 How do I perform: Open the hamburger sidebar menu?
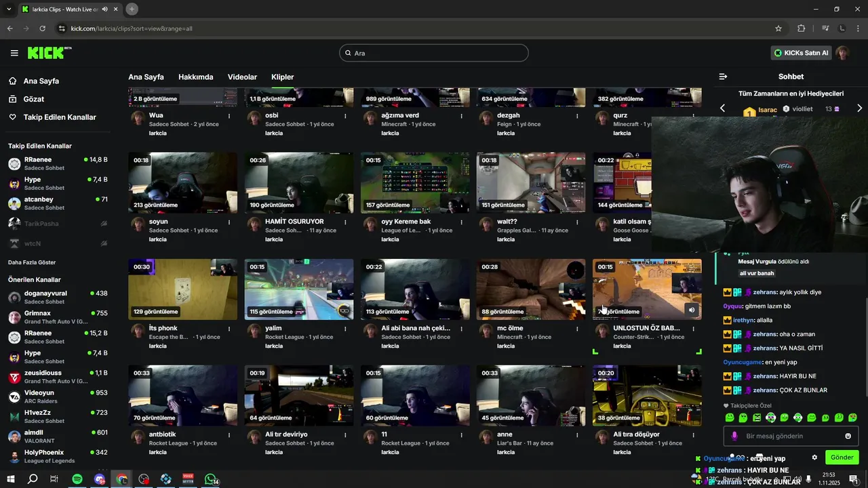tap(14, 53)
